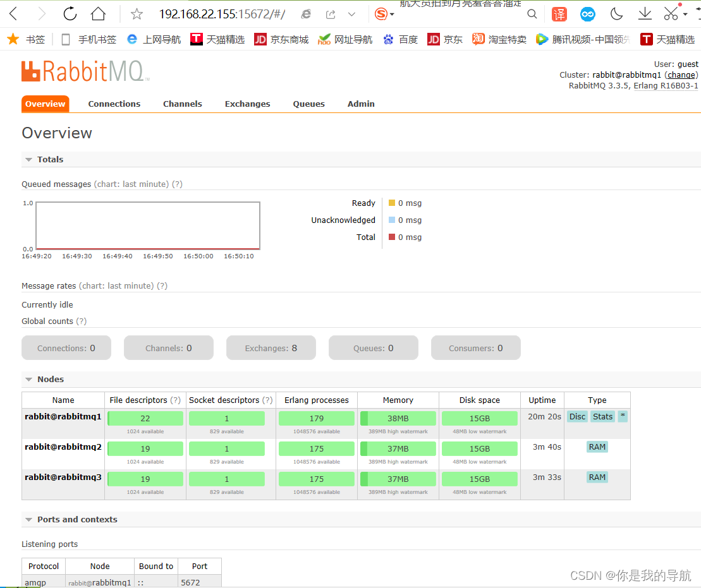Open the browser download manager
Viewport: 701px width, 588px height.
(x=644, y=13)
